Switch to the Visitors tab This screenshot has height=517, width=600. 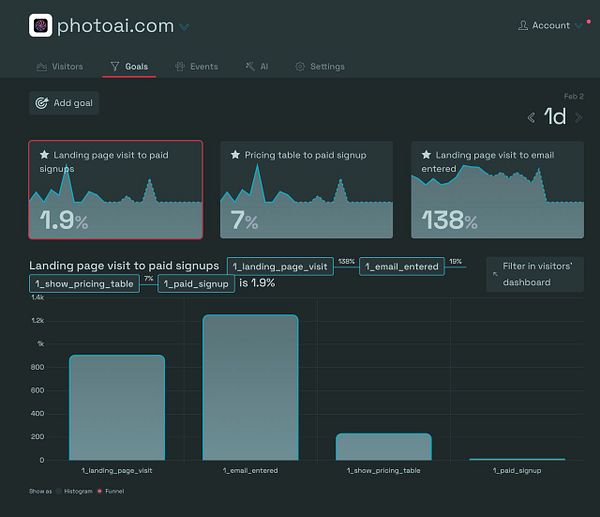60,67
